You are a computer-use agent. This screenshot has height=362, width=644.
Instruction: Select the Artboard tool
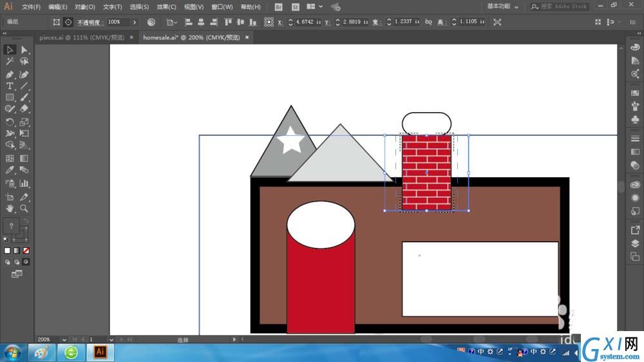pyautogui.click(x=10, y=197)
